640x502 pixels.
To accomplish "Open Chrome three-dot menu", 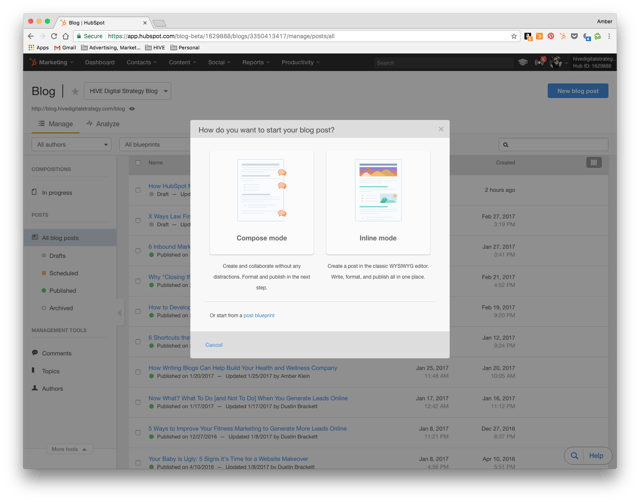I will pyautogui.click(x=609, y=36).
